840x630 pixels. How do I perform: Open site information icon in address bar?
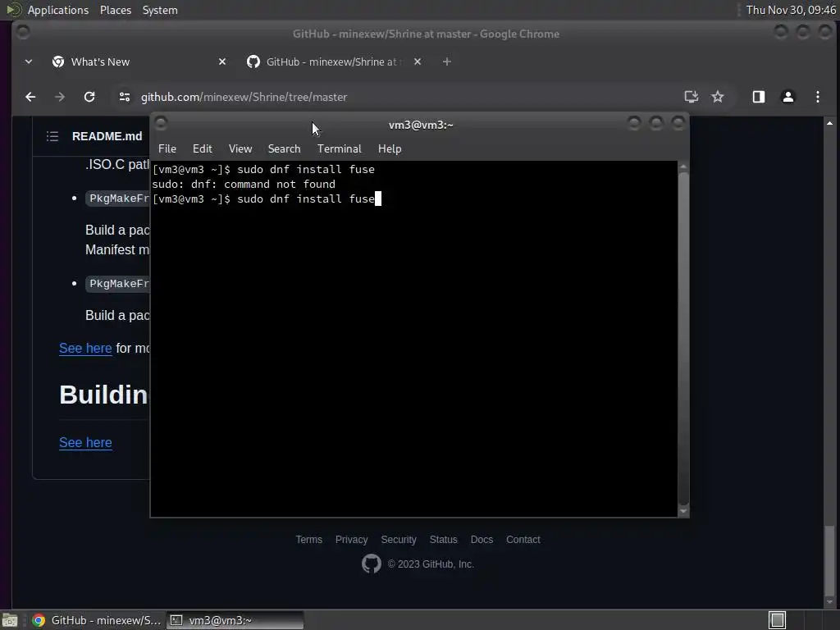point(125,97)
